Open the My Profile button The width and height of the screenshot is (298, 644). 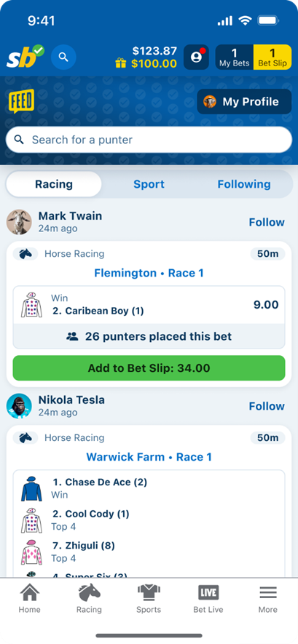pyautogui.click(x=244, y=101)
